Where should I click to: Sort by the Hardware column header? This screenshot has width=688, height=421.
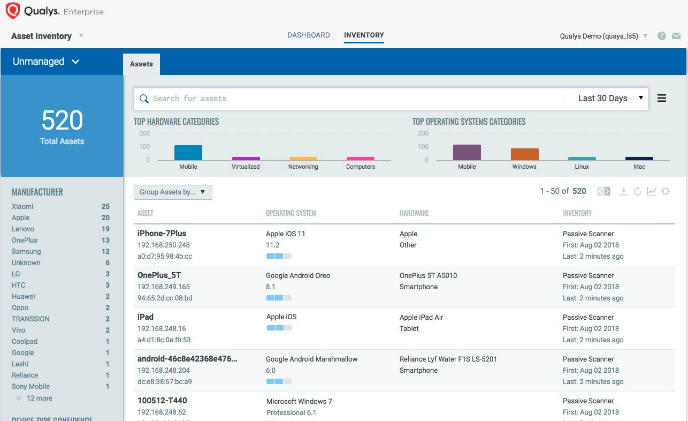pos(414,213)
